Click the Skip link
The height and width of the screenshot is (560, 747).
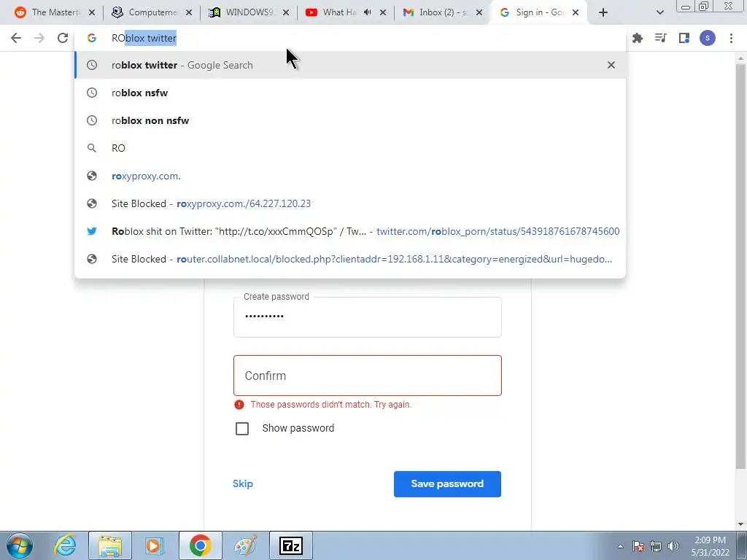click(242, 484)
